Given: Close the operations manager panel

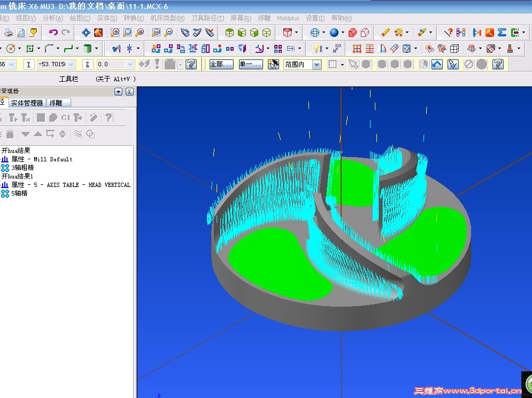Looking at the screenshot, I should tap(129, 91).
